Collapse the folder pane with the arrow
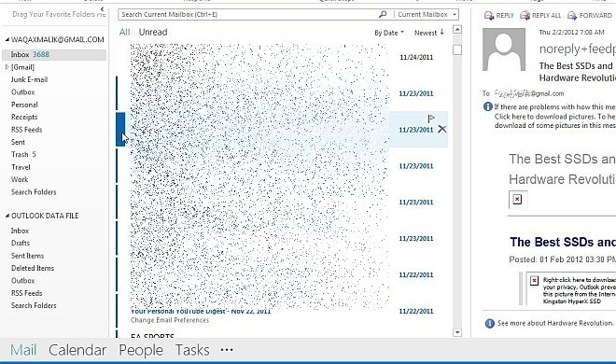The width and height of the screenshot is (616, 364). tap(102, 9)
